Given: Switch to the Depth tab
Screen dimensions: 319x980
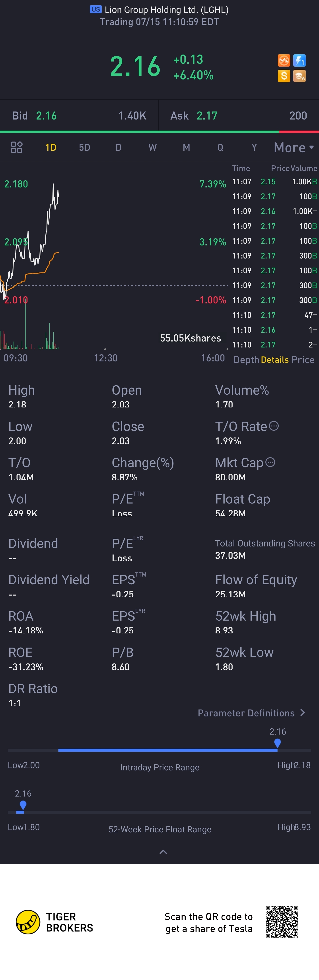Looking at the screenshot, I should pos(246,360).
